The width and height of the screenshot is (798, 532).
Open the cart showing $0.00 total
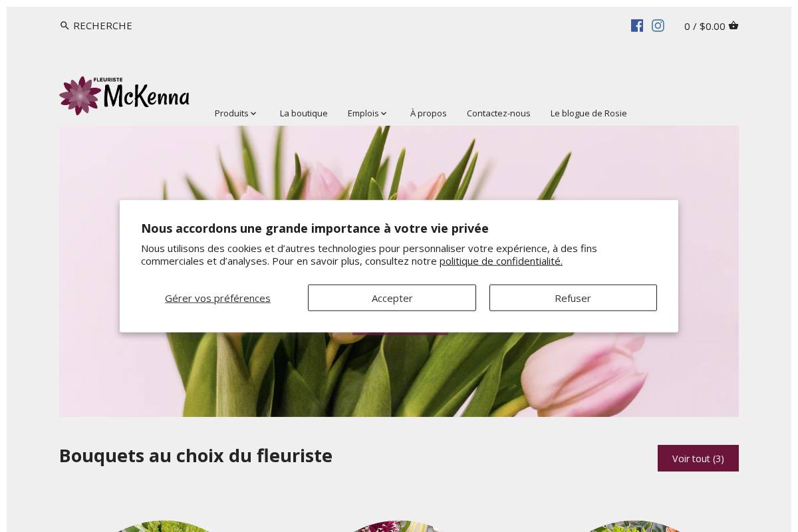point(711,26)
